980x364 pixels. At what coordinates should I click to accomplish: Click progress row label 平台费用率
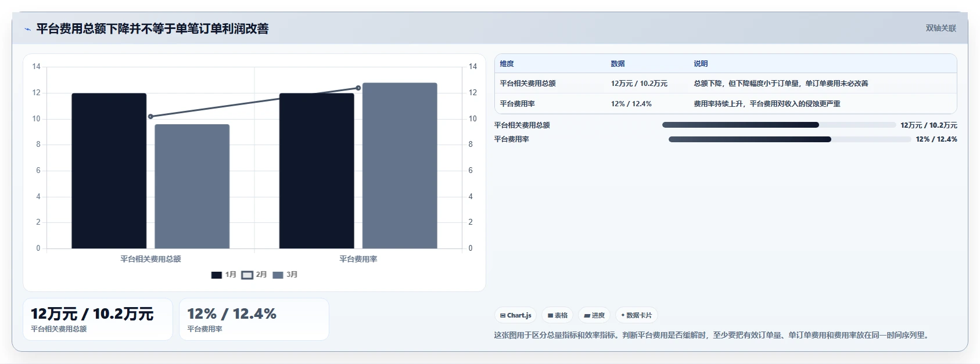point(511,139)
